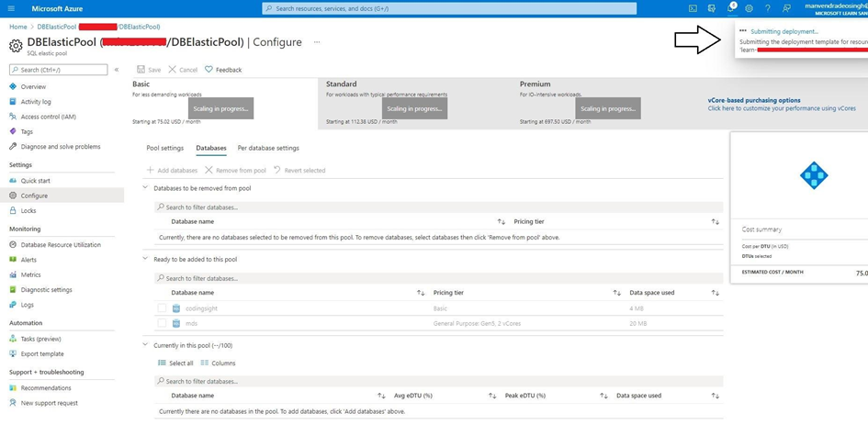
Task: Open Tags in the sidebar
Action: pos(27,131)
